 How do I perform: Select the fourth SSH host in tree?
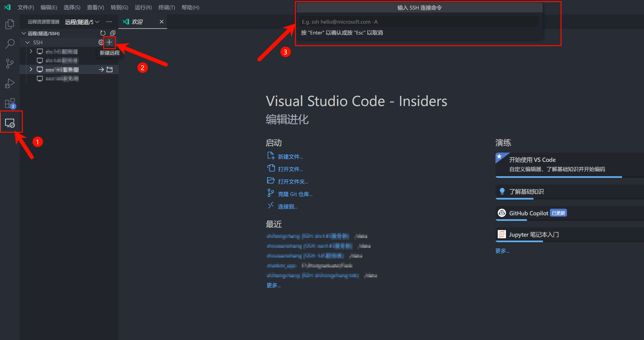click(69, 78)
